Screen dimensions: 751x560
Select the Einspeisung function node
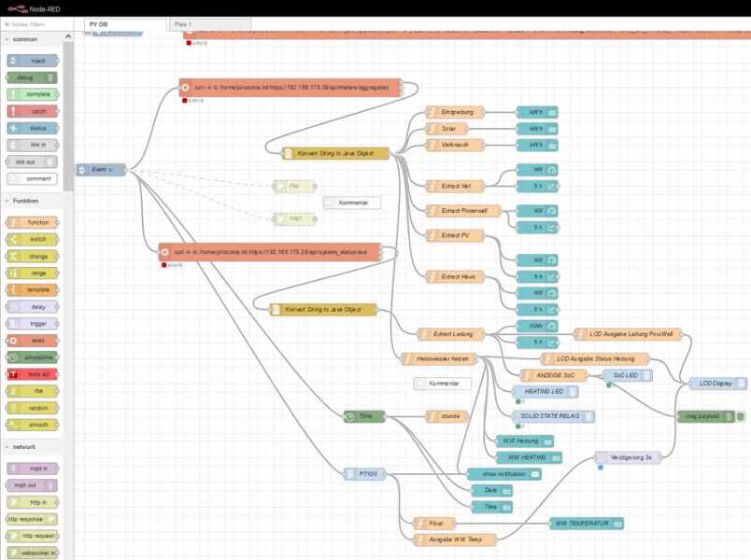pyautogui.click(x=455, y=112)
